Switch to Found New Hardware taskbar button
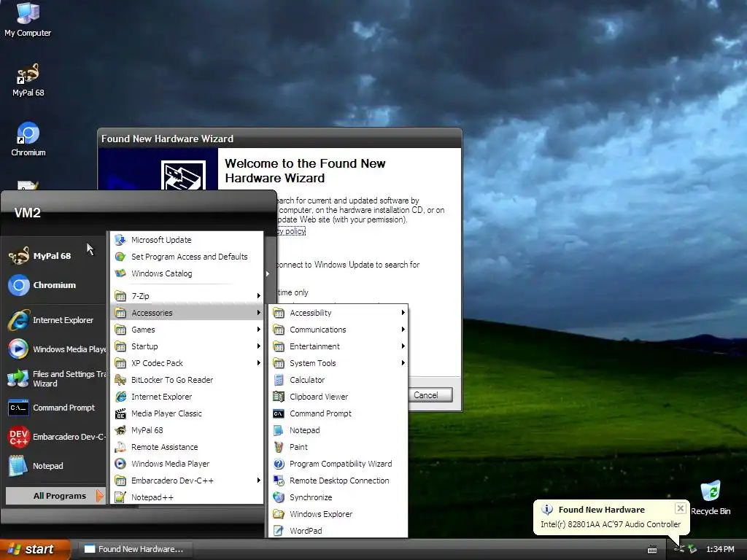 135,549
